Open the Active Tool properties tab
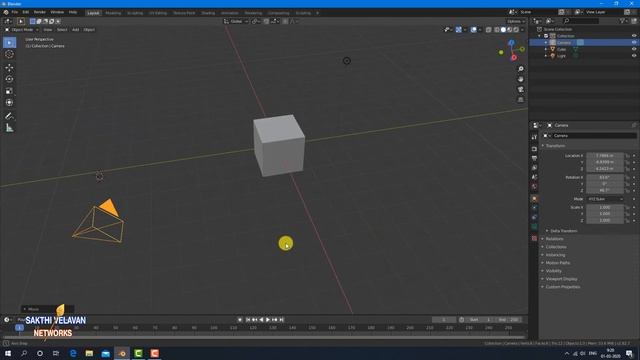640x360 pixels. click(534, 138)
